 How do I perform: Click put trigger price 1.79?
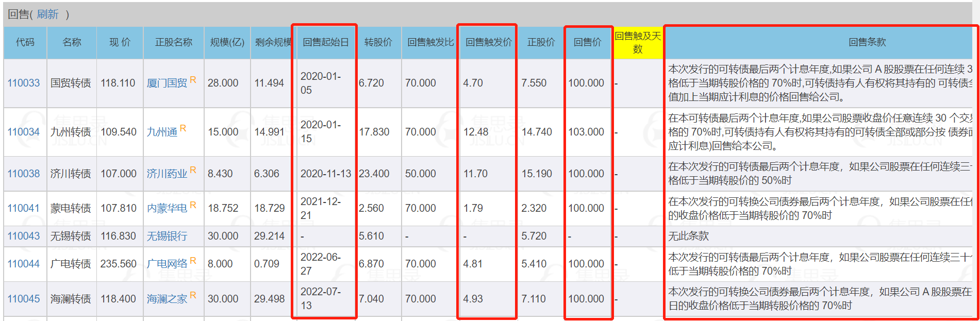click(x=473, y=208)
